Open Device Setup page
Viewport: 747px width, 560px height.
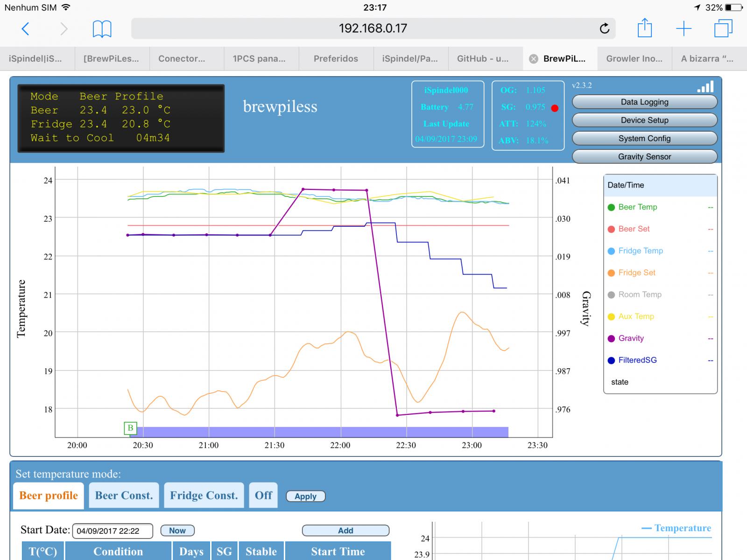(644, 120)
